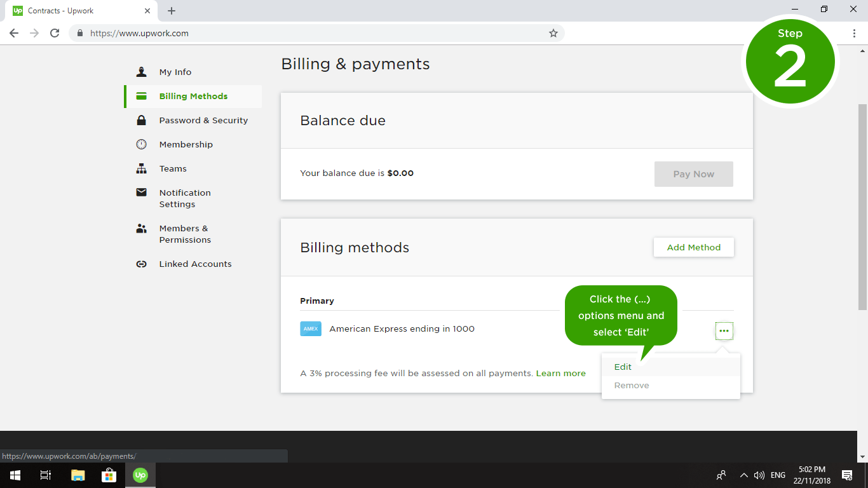Select Edit from the options menu
868x488 pixels.
pos(622,367)
